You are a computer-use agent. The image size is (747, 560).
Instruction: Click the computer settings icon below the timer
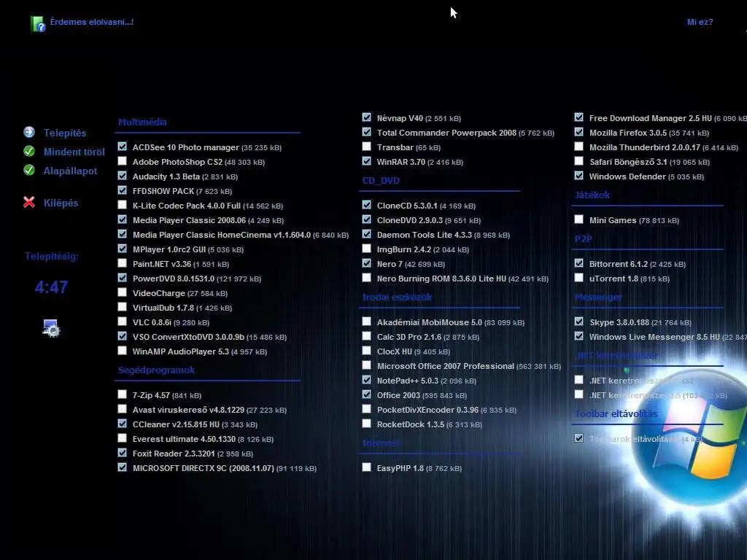point(51,328)
